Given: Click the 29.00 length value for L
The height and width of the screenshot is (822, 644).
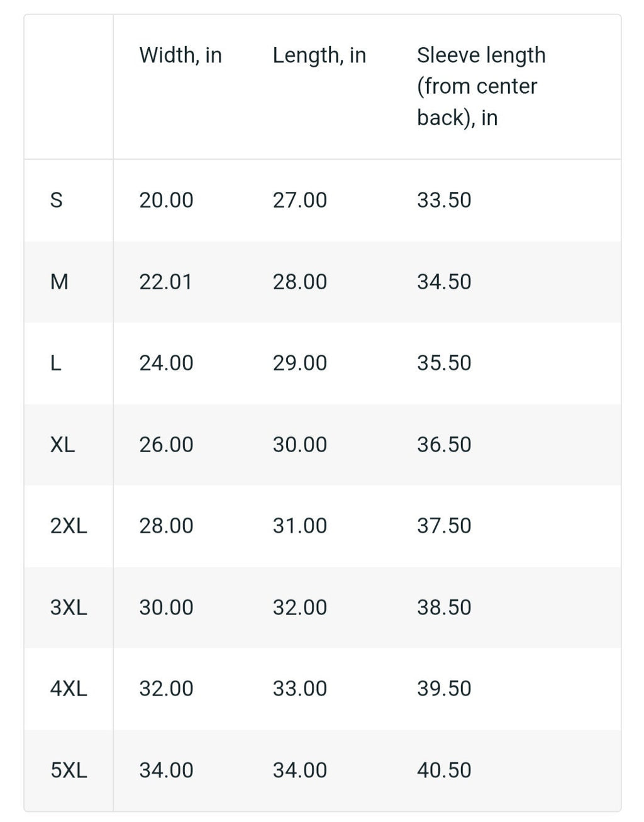Looking at the screenshot, I should pyautogui.click(x=299, y=363).
